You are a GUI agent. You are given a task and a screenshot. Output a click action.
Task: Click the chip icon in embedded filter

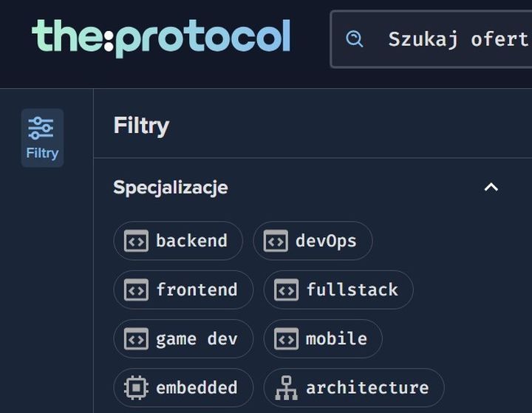click(136, 387)
